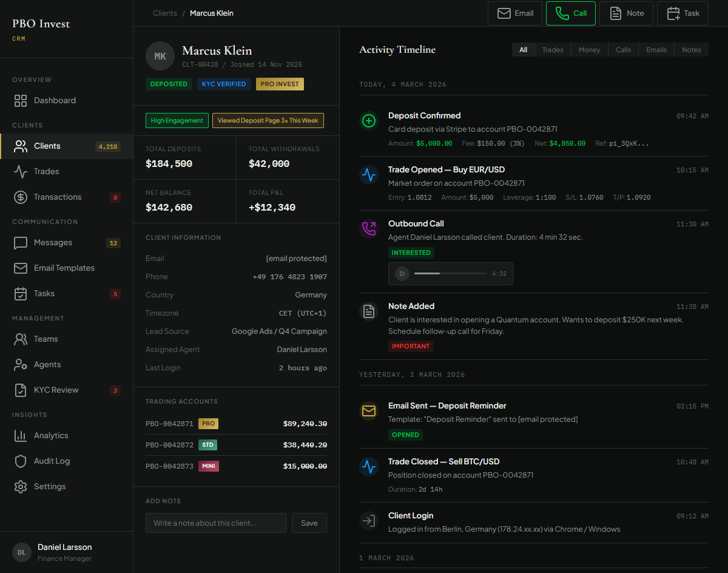Click the Note Added document icon

click(x=369, y=311)
